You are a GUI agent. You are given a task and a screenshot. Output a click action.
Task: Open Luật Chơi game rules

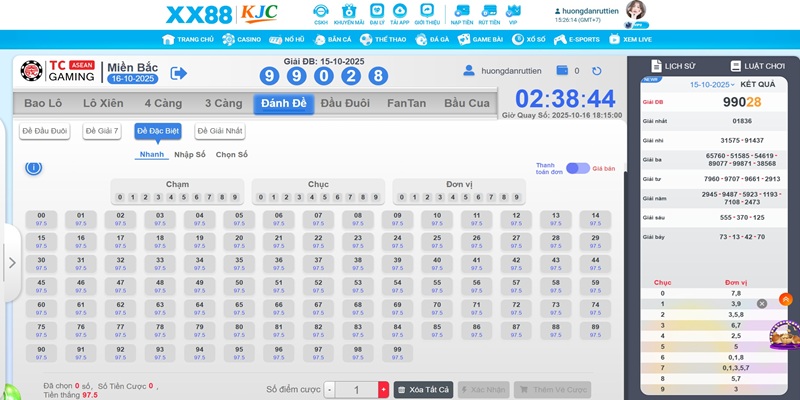click(x=757, y=66)
